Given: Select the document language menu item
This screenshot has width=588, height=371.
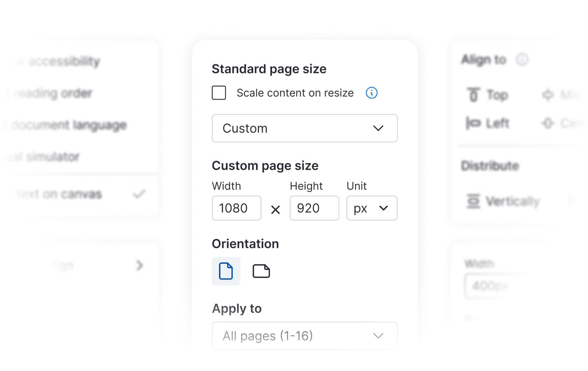Looking at the screenshot, I should [x=68, y=125].
